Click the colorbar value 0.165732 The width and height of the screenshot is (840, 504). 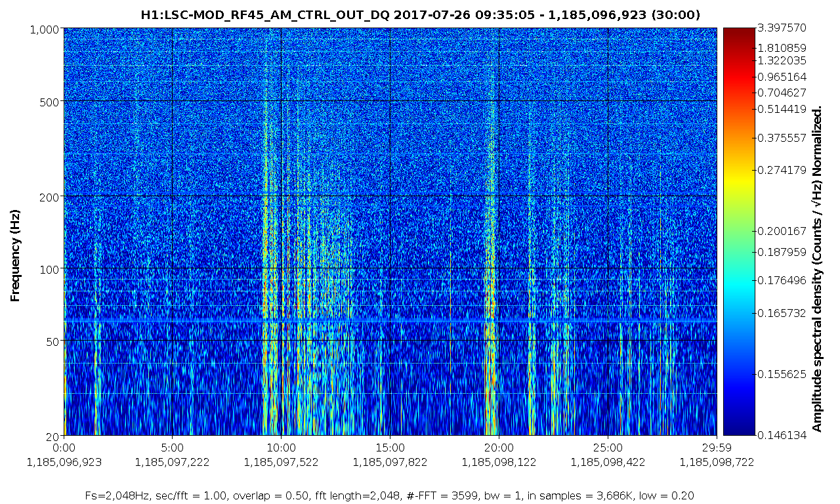coord(782,314)
